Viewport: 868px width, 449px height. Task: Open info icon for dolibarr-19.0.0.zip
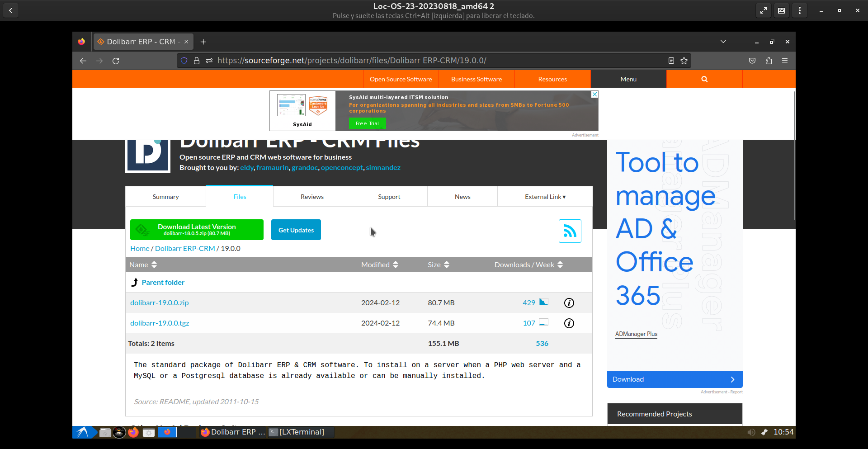tap(569, 303)
